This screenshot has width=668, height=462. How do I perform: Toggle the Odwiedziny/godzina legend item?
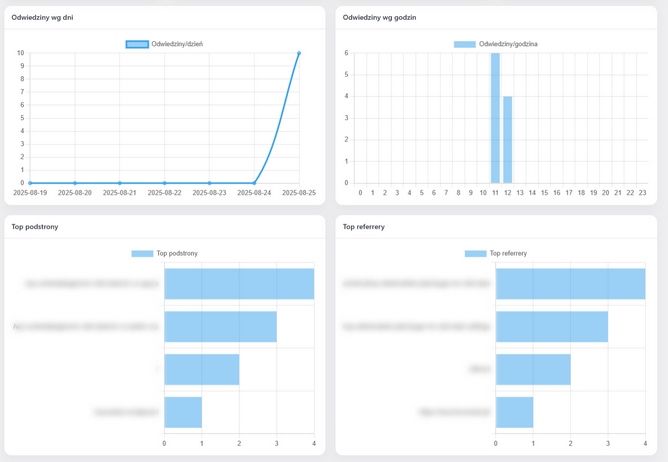[x=495, y=44]
